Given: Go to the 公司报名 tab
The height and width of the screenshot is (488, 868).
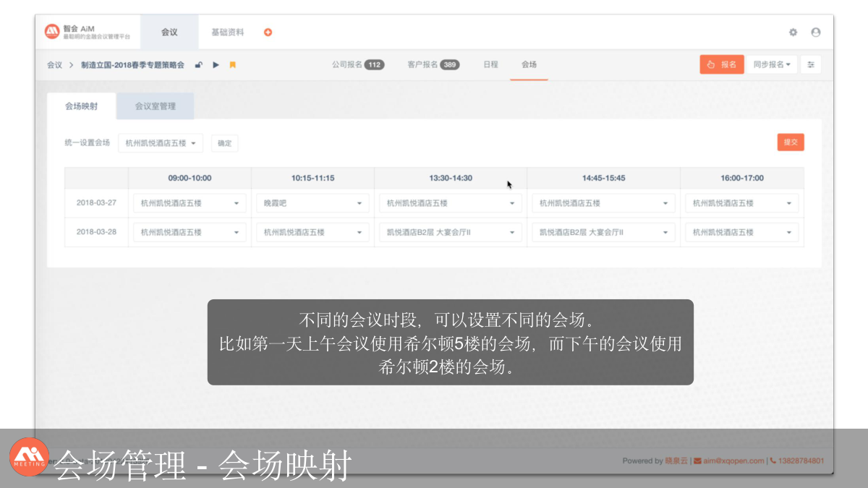Looking at the screenshot, I should (357, 64).
